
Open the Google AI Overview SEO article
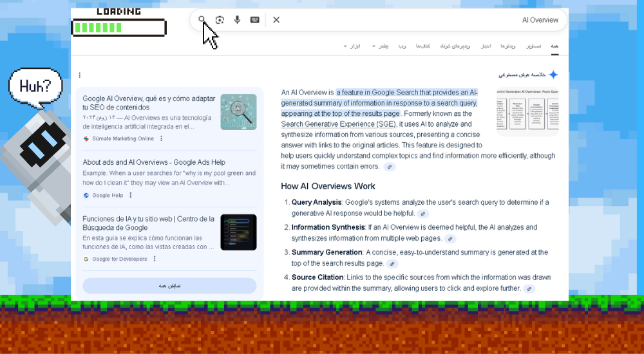tap(149, 103)
